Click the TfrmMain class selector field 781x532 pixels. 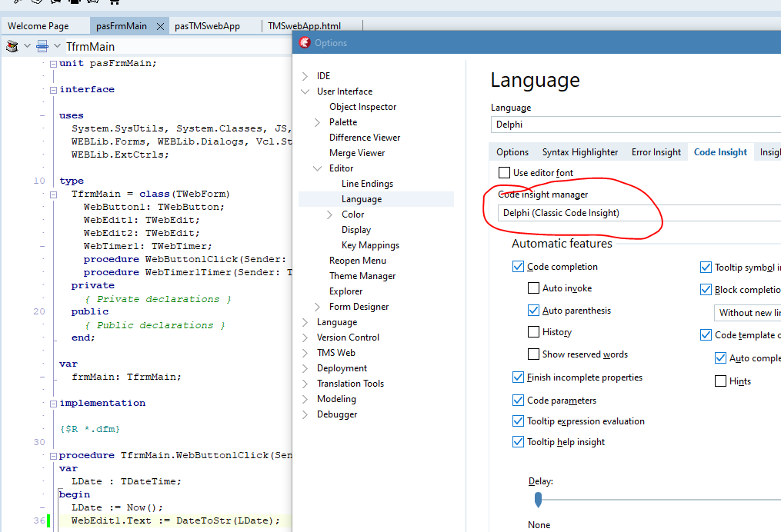tap(177, 46)
